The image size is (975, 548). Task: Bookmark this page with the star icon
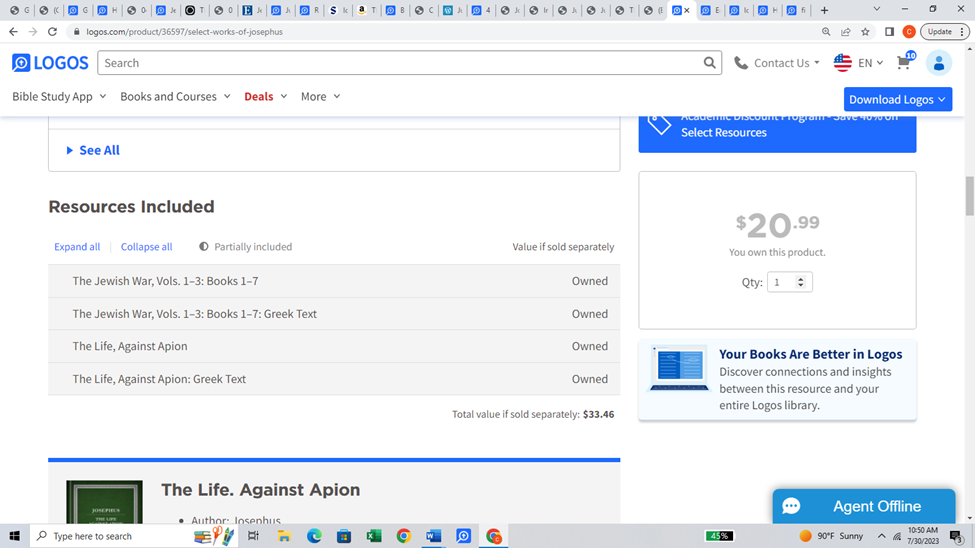tap(865, 32)
